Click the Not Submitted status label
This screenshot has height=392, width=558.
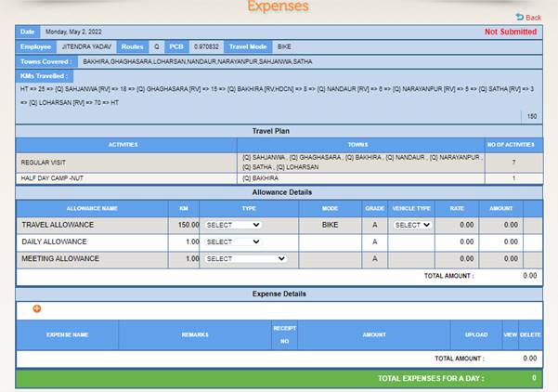[510, 32]
